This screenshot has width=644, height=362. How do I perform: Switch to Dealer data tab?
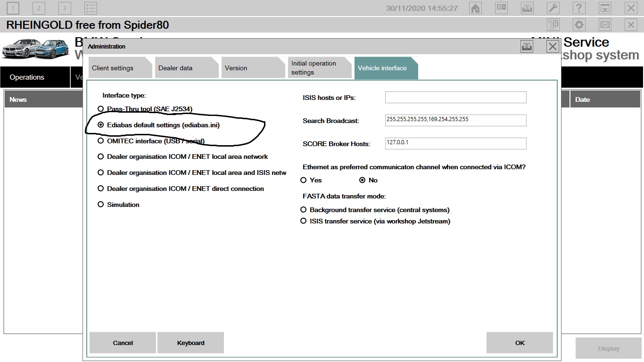click(187, 68)
